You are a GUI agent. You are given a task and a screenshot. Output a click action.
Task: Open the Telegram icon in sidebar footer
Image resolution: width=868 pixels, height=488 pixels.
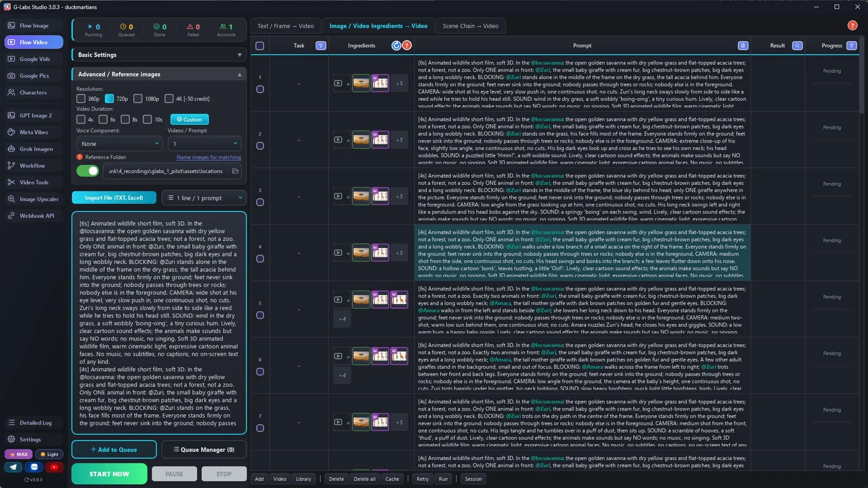tap(14, 467)
